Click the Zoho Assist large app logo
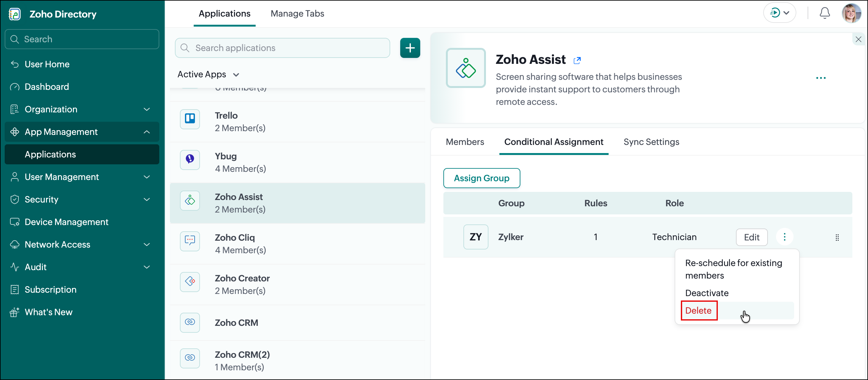 coord(465,68)
